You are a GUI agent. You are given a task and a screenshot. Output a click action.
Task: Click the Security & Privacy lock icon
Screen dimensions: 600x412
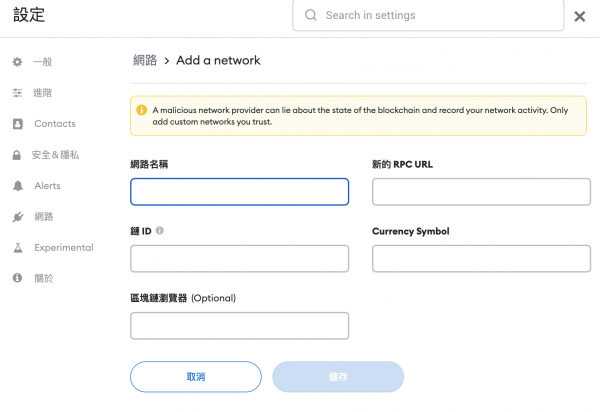click(16, 155)
